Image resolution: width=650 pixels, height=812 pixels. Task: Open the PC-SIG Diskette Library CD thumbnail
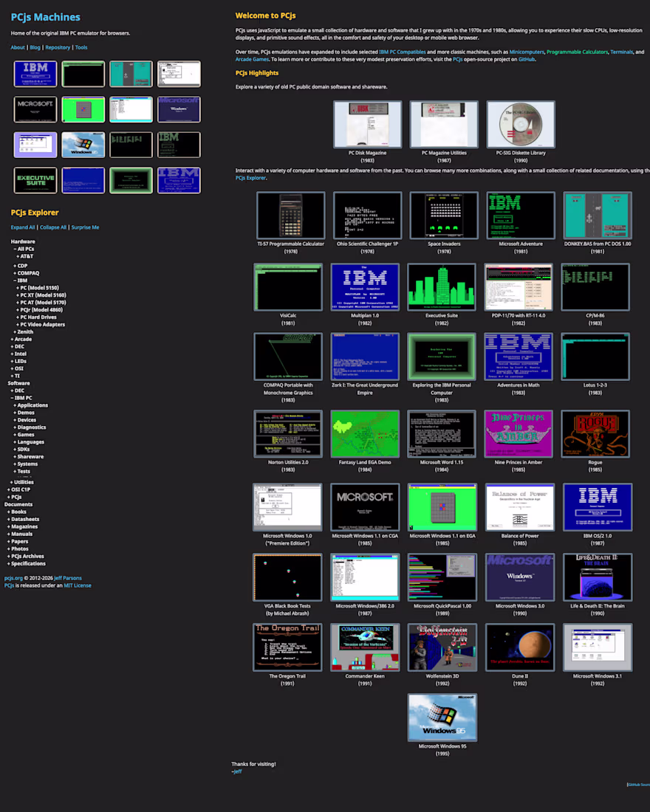pos(521,124)
